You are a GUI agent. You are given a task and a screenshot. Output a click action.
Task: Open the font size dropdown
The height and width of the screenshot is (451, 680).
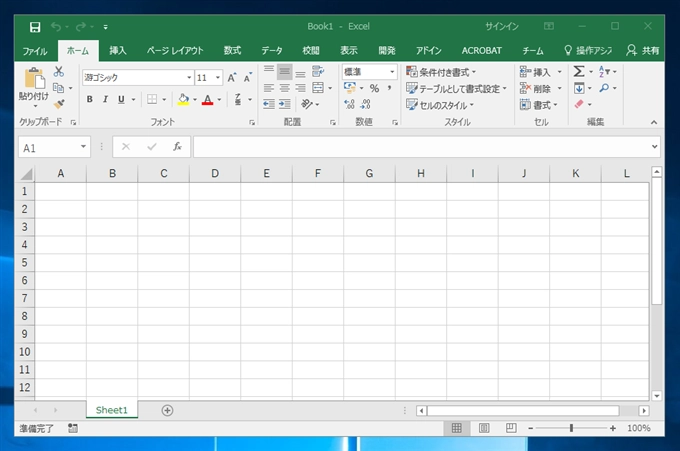(218, 78)
